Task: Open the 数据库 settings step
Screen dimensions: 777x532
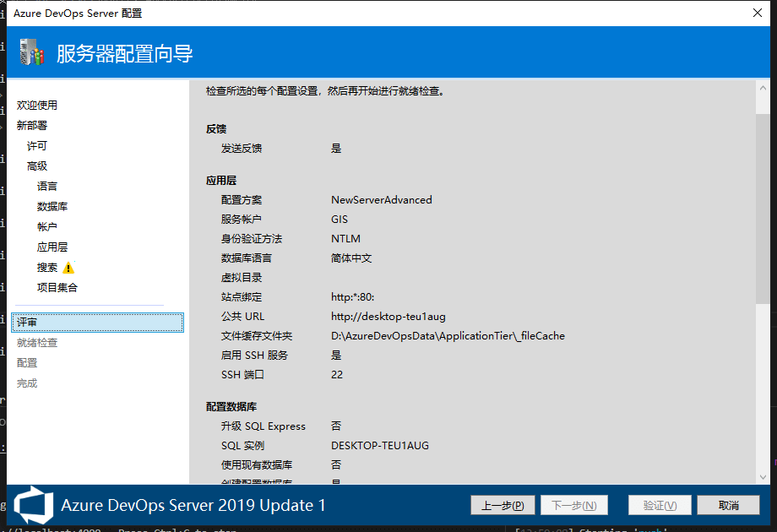Action: (x=52, y=207)
